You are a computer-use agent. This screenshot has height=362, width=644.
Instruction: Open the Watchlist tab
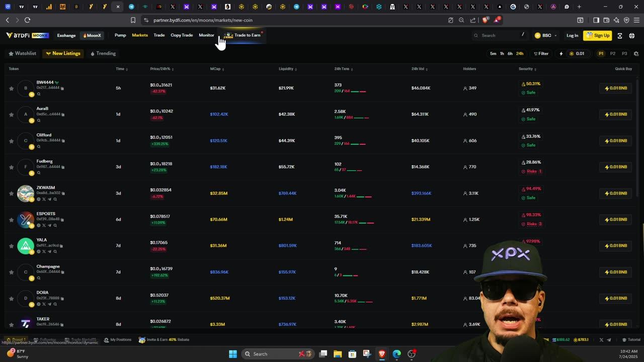(23, 53)
